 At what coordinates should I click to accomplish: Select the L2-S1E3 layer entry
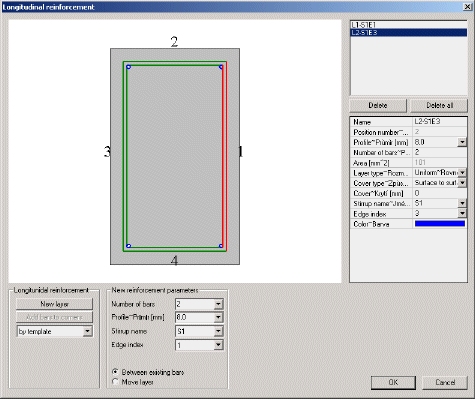[x=409, y=32]
